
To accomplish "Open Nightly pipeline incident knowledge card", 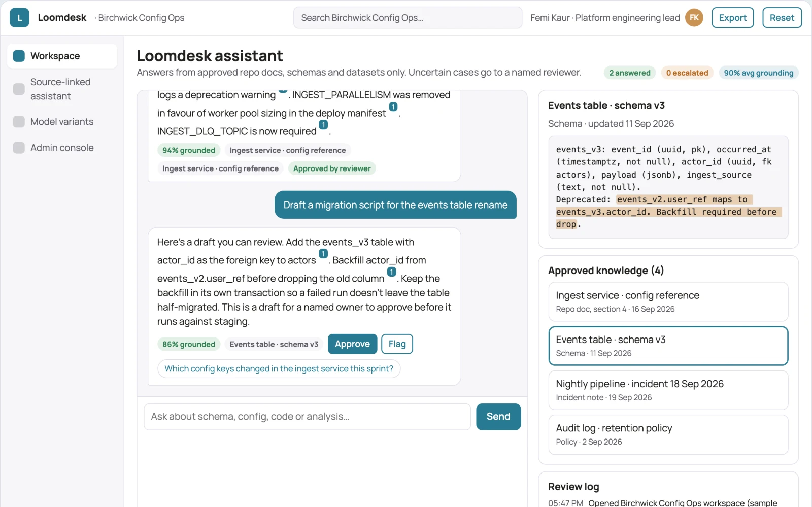I will (668, 390).
